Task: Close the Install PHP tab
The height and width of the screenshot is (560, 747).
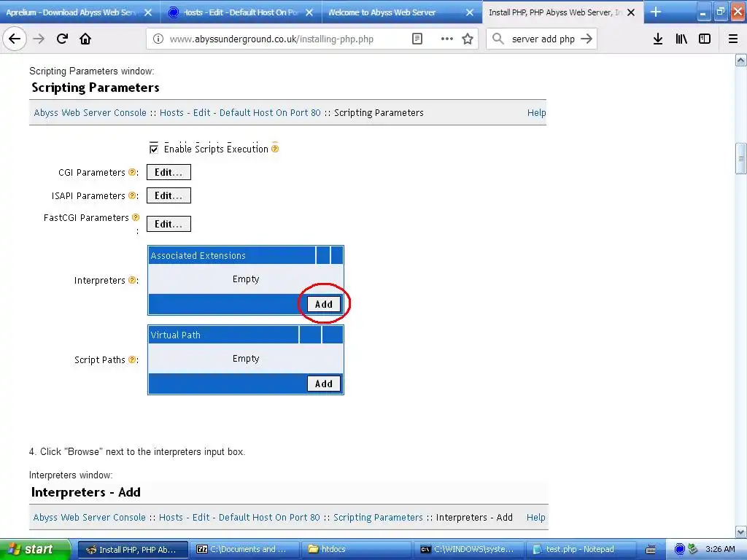Action: click(631, 12)
